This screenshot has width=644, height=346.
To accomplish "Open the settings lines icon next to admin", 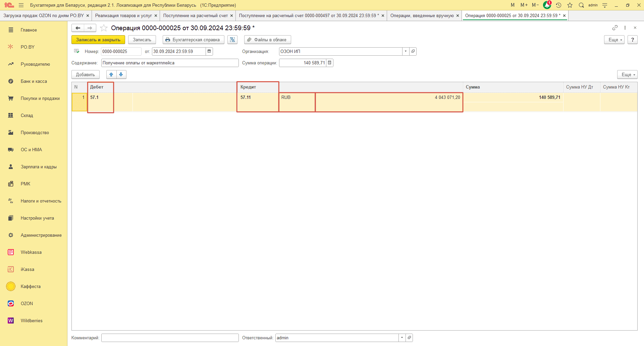I will point(605,5).
